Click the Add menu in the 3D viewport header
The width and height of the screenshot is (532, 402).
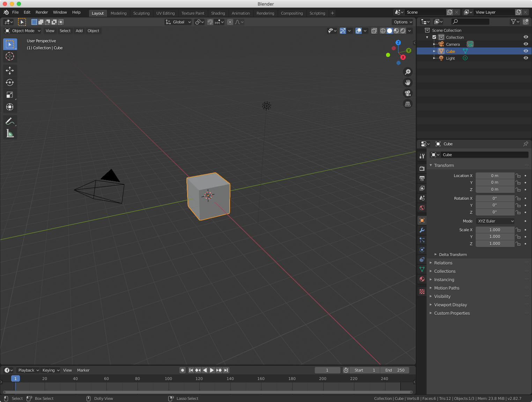(79, 31)
